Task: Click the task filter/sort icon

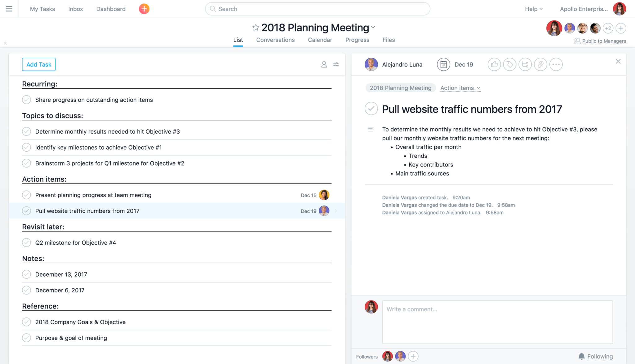Action: click(336, 64)
